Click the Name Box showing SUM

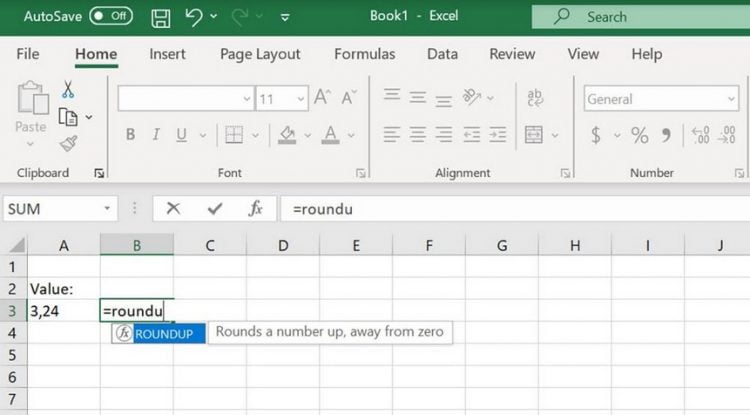(x=60, y=209)
